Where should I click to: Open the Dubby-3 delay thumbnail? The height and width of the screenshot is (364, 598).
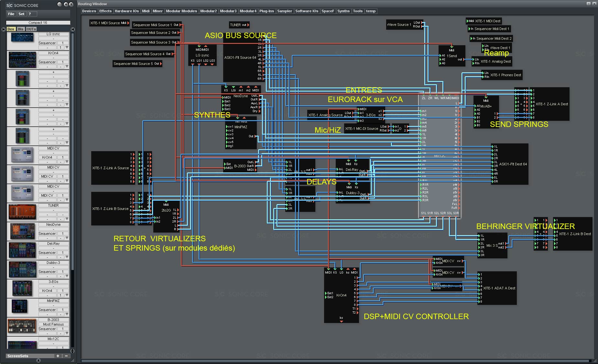22,269
